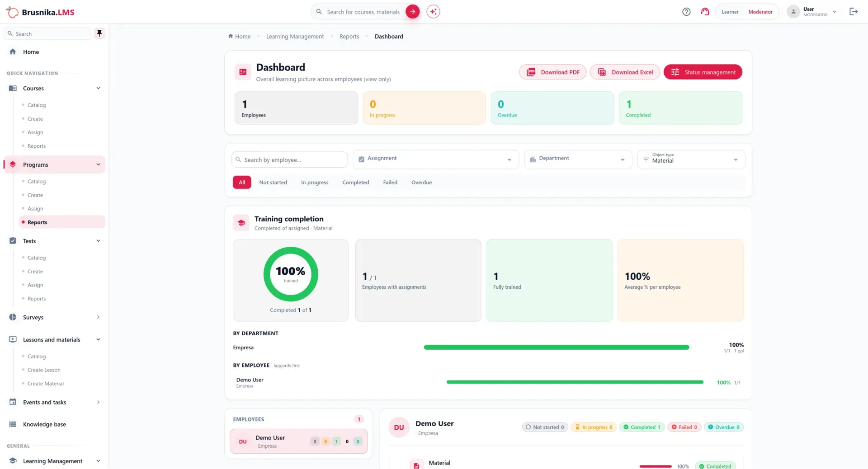The image size is (868, 469).
Task: Expand the Surveys section chevron
Action: [98, 317]
